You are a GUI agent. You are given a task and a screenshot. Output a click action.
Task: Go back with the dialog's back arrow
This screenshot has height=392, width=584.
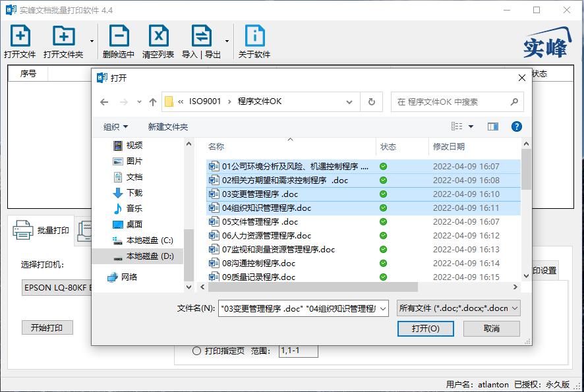pos(104,102)
